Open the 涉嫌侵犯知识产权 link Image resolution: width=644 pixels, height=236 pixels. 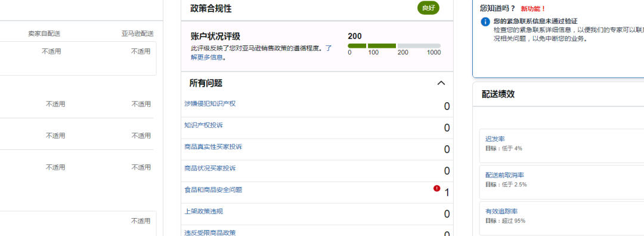210,103
